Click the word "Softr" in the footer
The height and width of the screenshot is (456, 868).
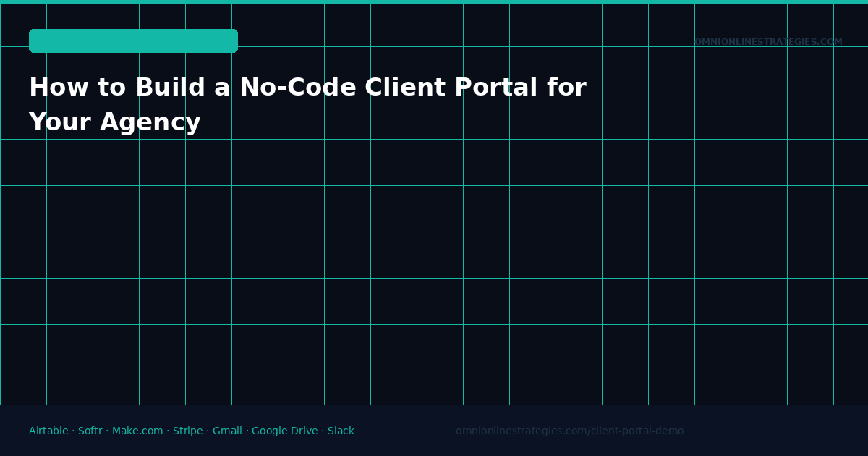point(90,431)
